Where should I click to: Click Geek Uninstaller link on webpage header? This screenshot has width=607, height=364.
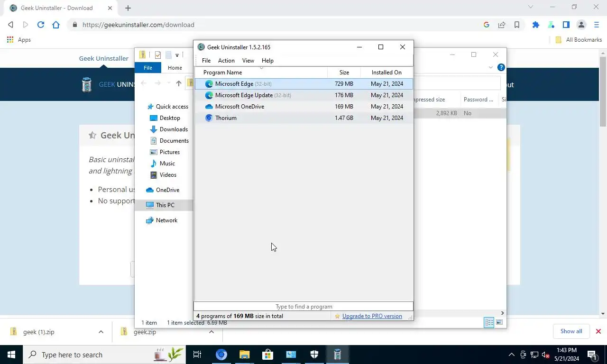coord(103,58)
